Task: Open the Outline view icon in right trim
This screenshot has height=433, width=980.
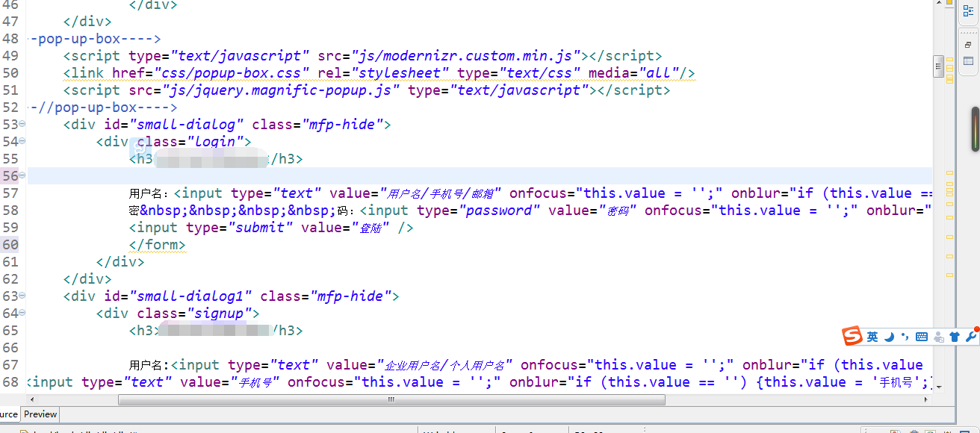Action: pos(968,11)
